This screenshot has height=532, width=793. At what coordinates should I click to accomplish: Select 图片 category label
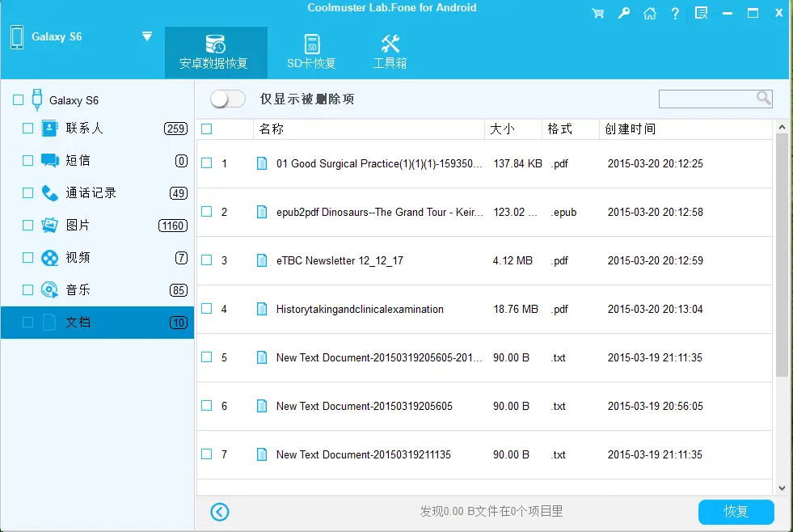[x=78, y=225]
